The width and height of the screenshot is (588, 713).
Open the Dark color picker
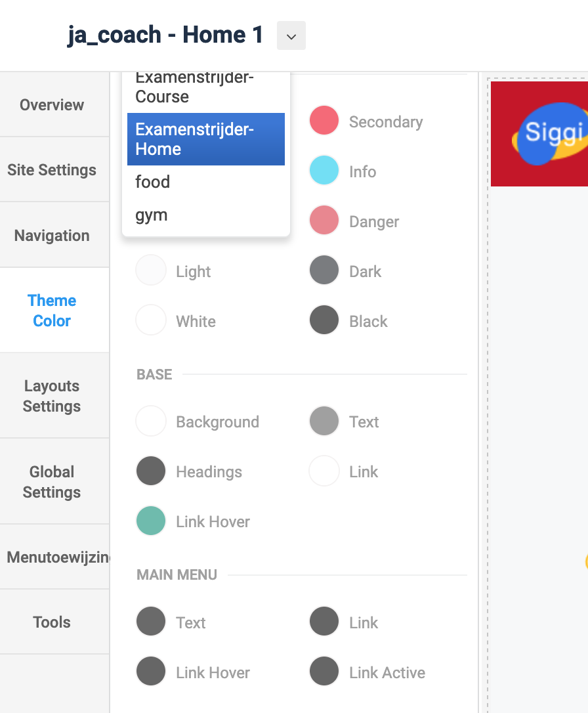324,270
